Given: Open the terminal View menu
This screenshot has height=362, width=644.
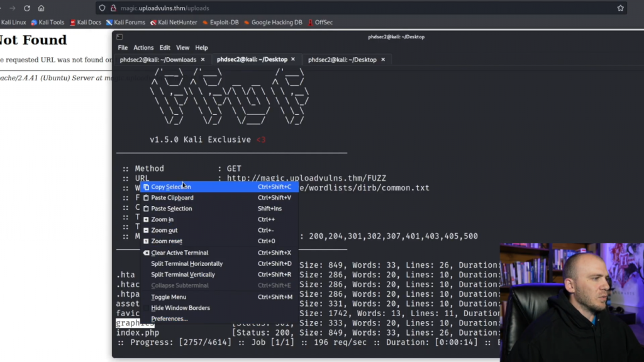Looking at the screenshot, I should [183, 48].
